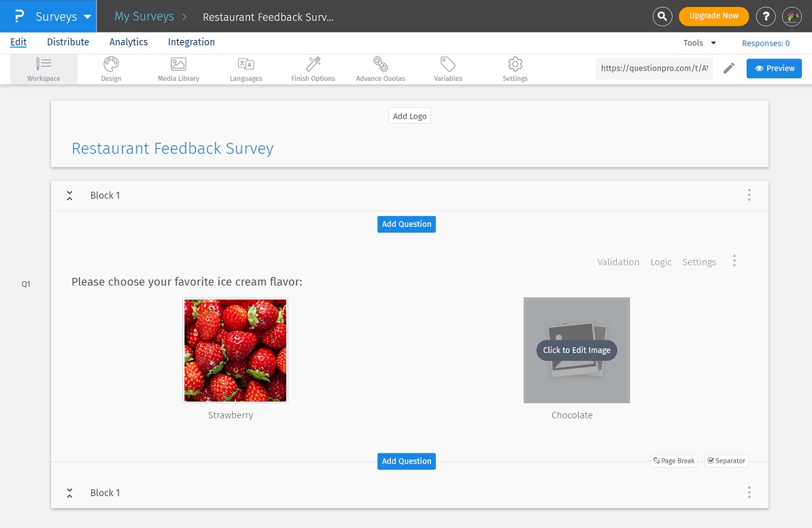This screenshot has width=812, height=528.
Task: Select the Languages icon
Action: pos(246,68)
